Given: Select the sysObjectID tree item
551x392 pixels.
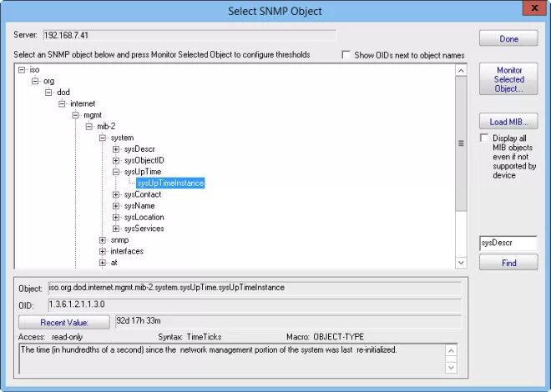Looking at the screenshot, I should 144,160.
